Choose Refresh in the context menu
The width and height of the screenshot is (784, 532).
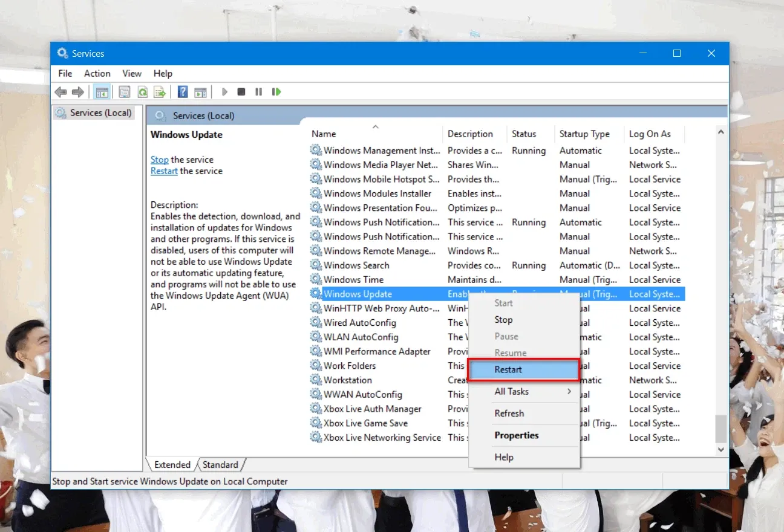[524, 414]
